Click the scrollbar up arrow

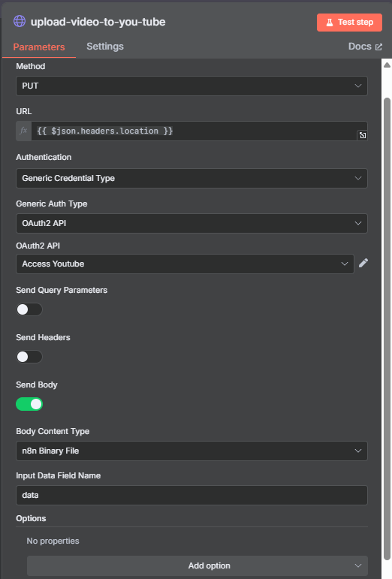point(387,65)
